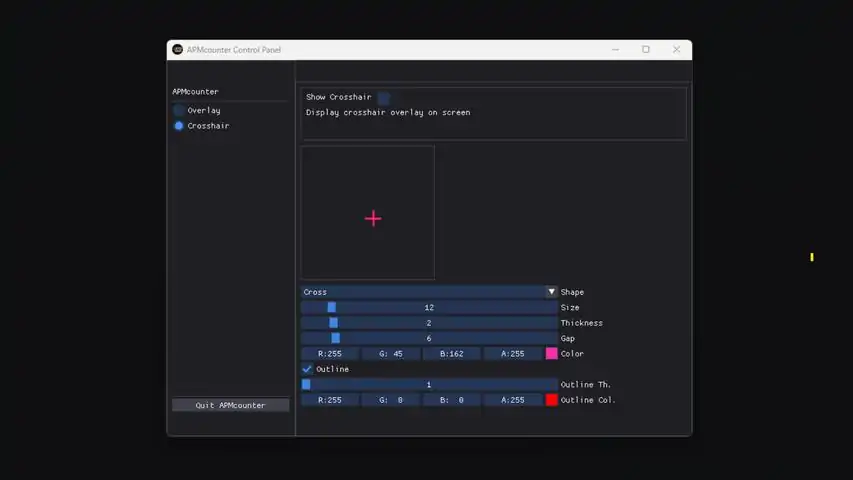
Task: Click the Thickness slider handle
Action: coord(333,323)
